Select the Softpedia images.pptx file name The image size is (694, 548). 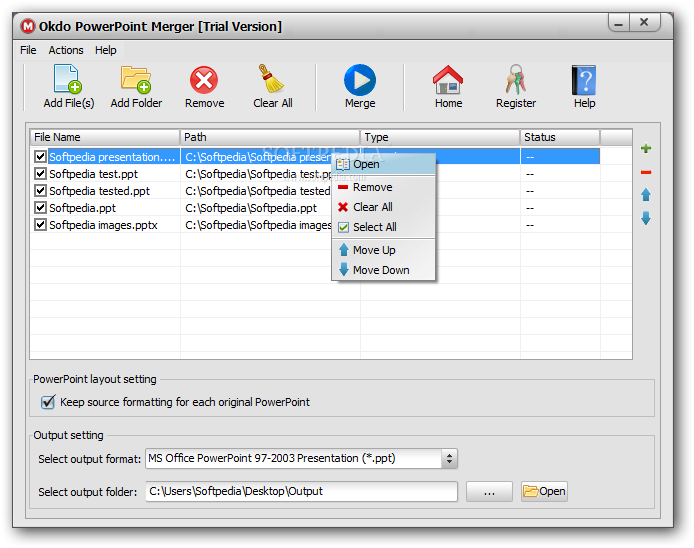pos(103,225)
